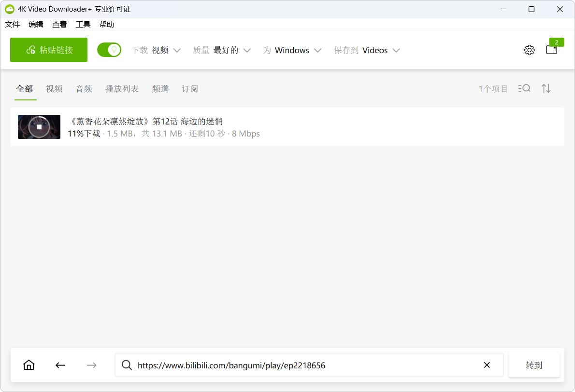Click the back arrow in browser bar
This screenshot has height=392, width=575.
tap(60, 365)
